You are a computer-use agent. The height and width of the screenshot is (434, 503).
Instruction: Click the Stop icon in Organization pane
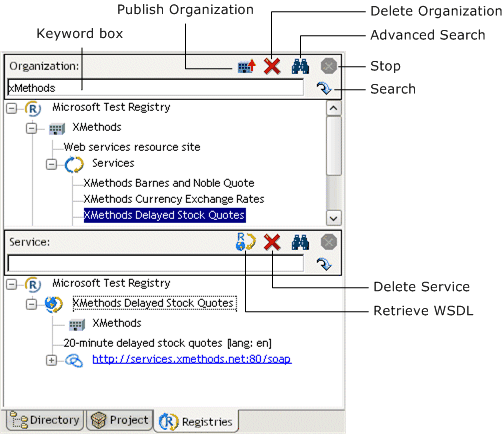coord(329,66)
